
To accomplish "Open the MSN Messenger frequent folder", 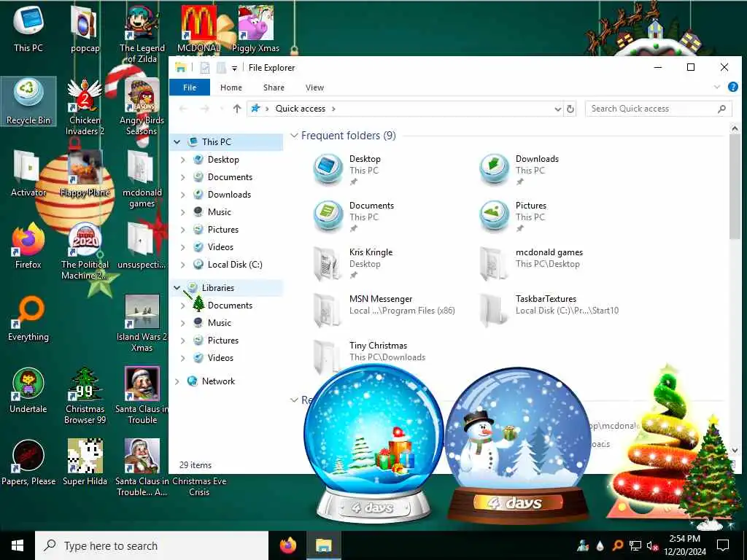I will tap(384, 309).
